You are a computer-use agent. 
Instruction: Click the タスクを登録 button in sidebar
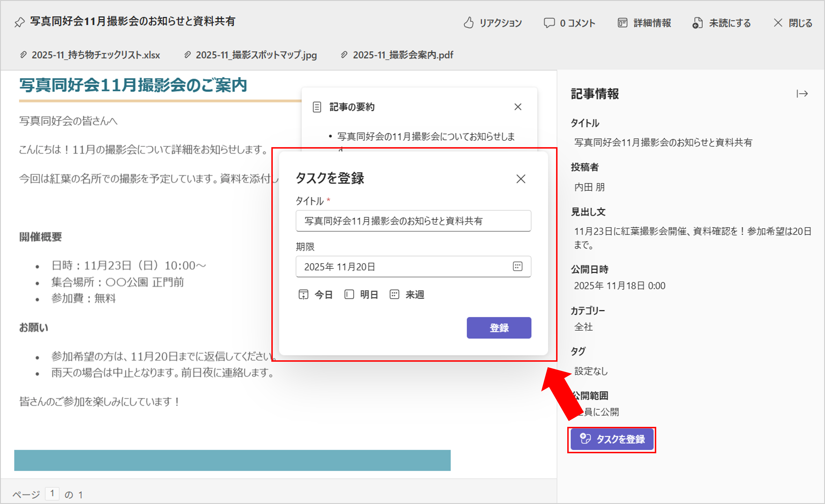pos(612,439)
